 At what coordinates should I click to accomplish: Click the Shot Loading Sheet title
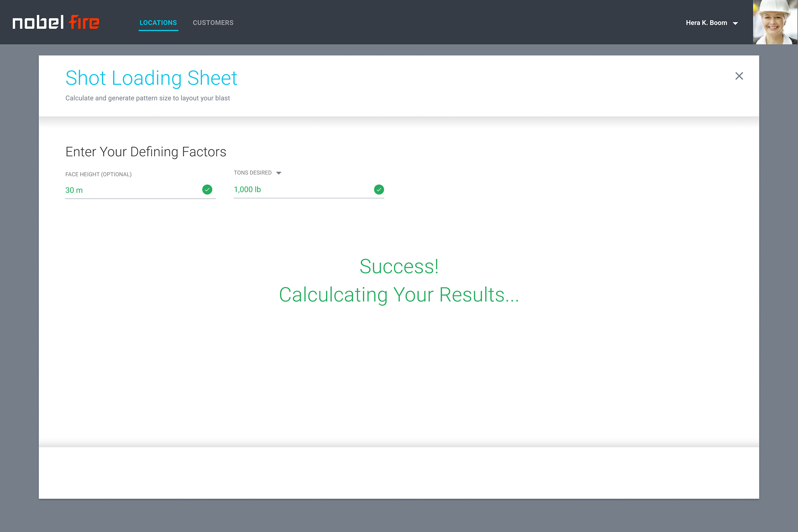pyautogui.click(x=151, y=78)
